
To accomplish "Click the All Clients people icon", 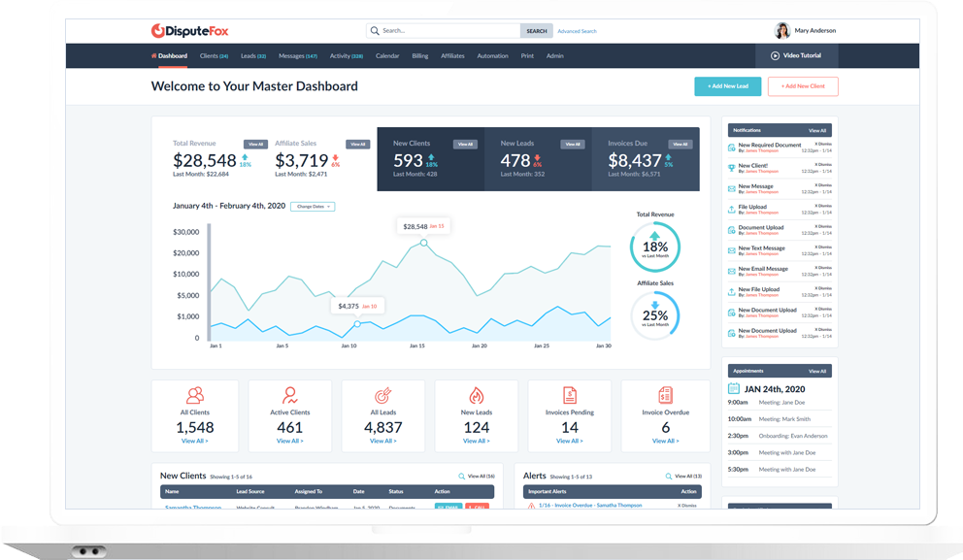I will point(195,395).
